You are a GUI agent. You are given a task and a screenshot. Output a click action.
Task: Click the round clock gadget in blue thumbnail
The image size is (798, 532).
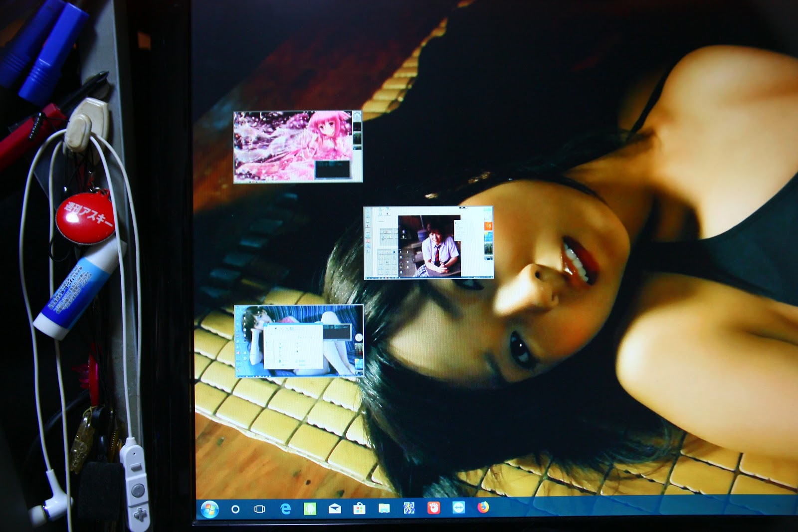(358, 338)
